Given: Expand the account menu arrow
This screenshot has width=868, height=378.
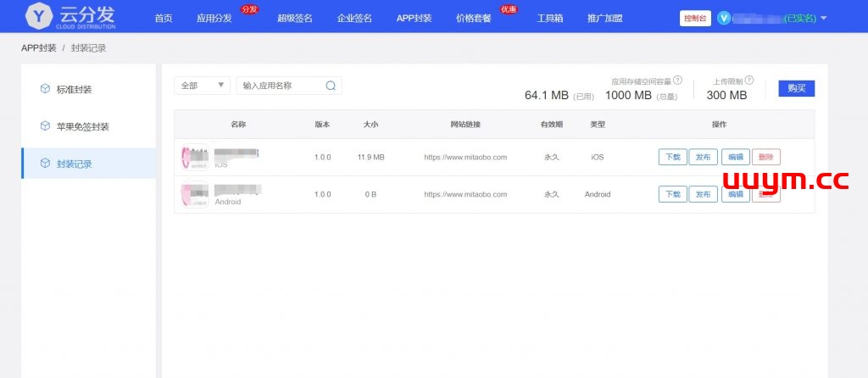Looking at the screenshot, I should (x=824, y=18).
